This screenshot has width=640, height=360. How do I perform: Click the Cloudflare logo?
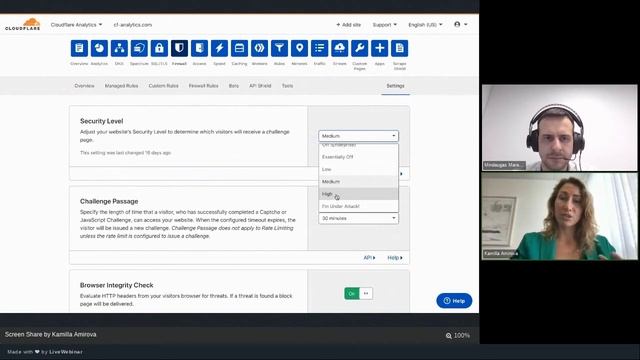click(x=23, y=24)
